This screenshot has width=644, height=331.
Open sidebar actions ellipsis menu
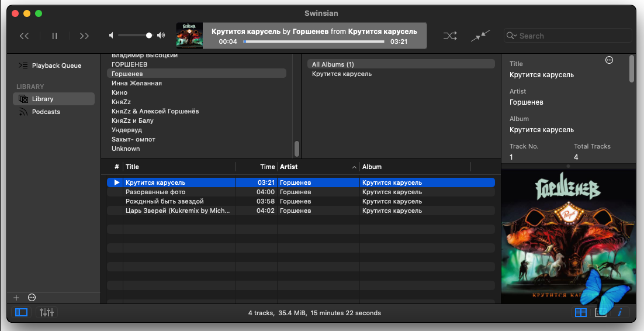tap(32, 298)
